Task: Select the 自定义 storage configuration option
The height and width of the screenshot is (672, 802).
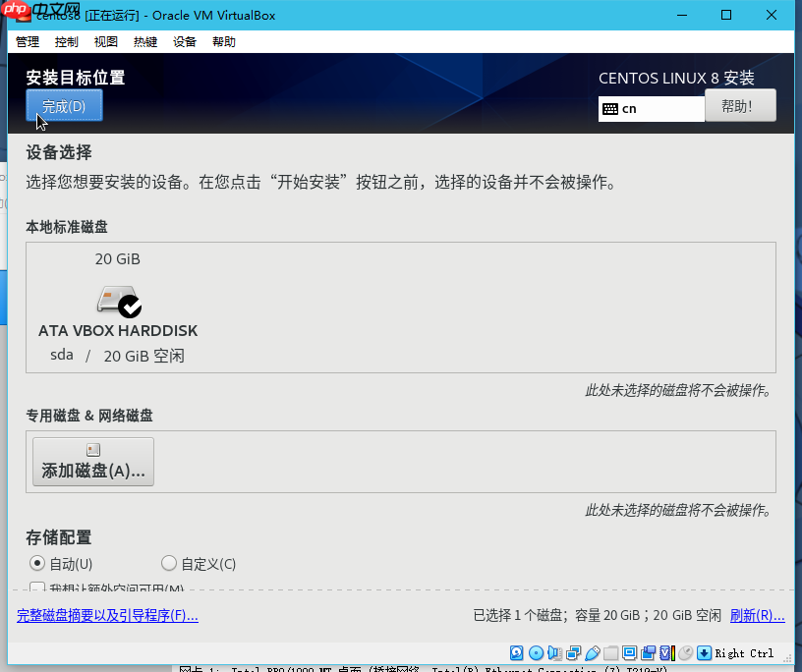Action: [x=168, y=563]
